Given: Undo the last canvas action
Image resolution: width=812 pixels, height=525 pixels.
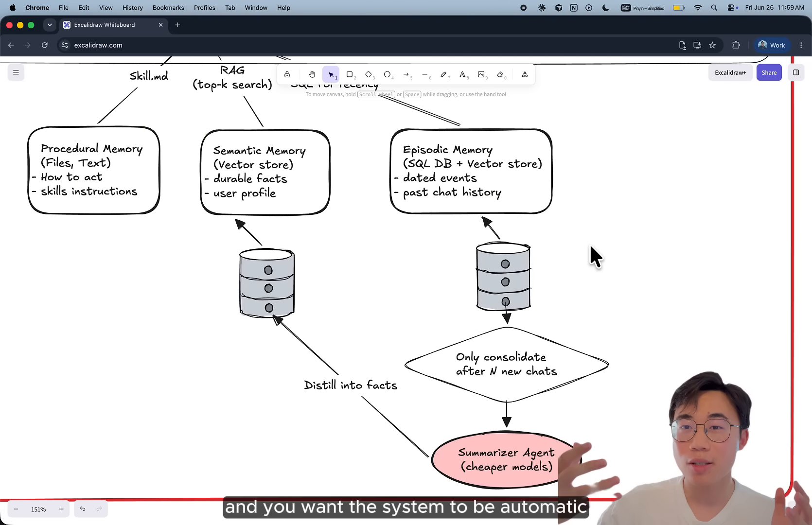Looking at the screenshot, I should 83,509.
